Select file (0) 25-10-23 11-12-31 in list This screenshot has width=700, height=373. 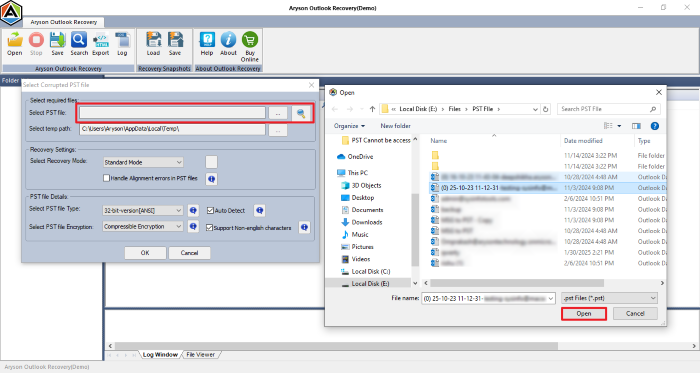(547, 188)
